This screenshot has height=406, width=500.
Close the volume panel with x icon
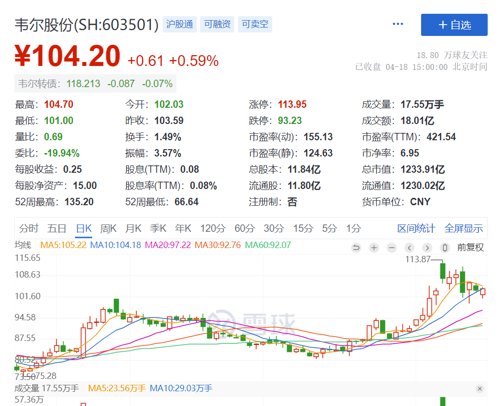479,389
